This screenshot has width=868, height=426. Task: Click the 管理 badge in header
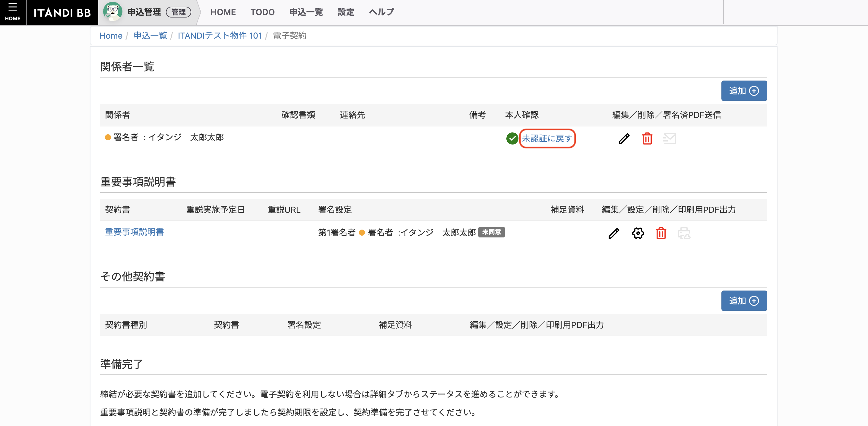pos(179,12)
